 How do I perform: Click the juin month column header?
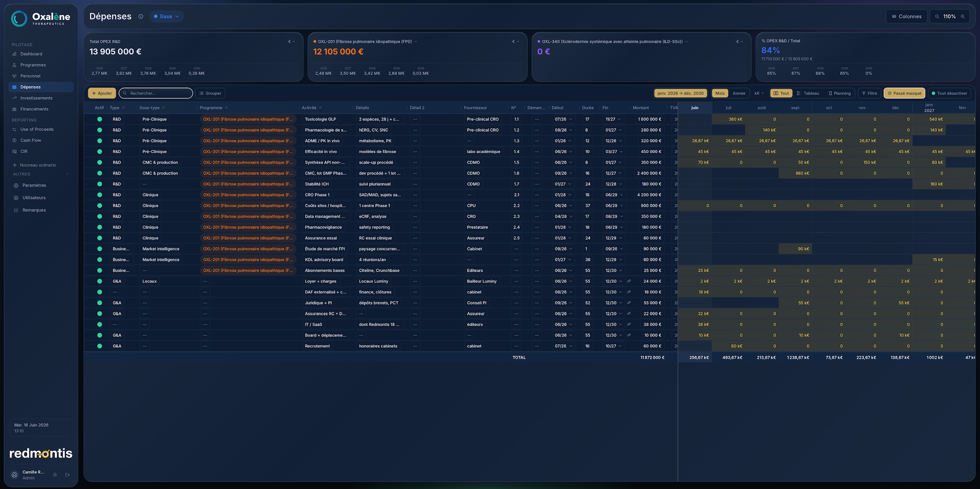[695, 108]
